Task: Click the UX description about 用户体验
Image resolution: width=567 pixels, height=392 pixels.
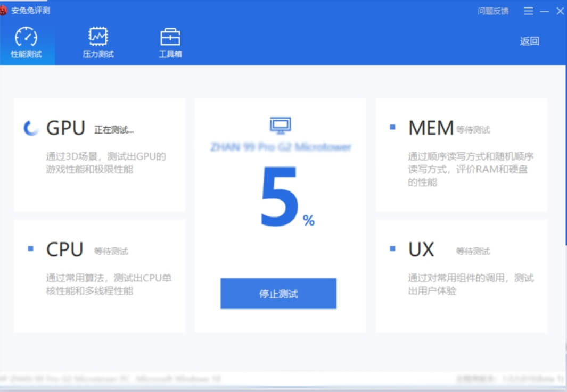Action: (x=471, y=284)
